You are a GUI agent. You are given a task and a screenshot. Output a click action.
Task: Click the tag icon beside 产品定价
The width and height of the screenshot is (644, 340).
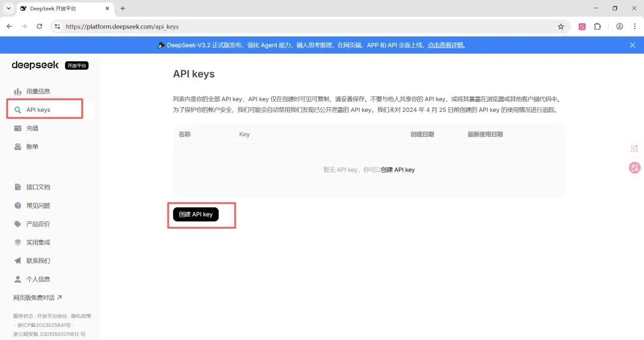(x=18, y=224)
